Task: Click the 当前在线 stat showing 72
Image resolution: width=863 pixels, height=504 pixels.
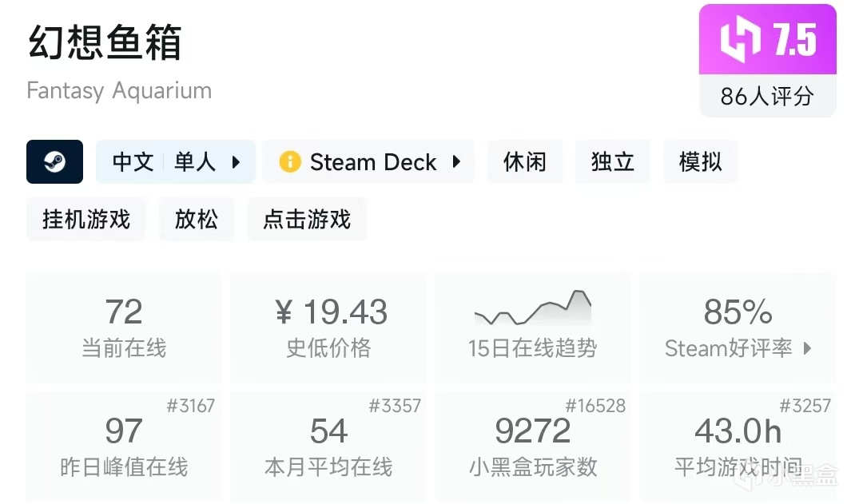Action: point(124,327)
